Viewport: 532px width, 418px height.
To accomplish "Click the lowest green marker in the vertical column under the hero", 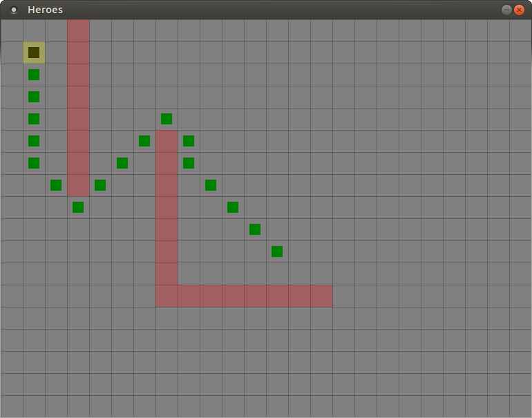I will coord(34,163).
